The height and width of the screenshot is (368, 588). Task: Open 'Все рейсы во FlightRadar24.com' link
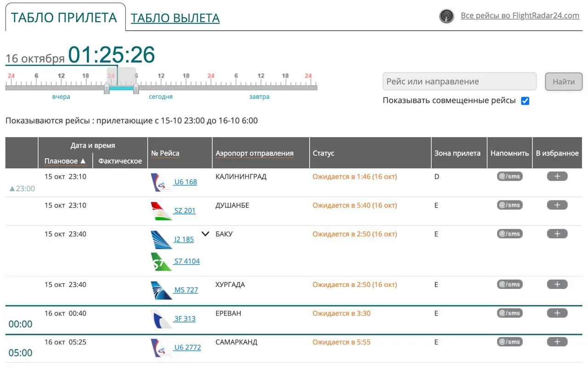tap(520, 16)
